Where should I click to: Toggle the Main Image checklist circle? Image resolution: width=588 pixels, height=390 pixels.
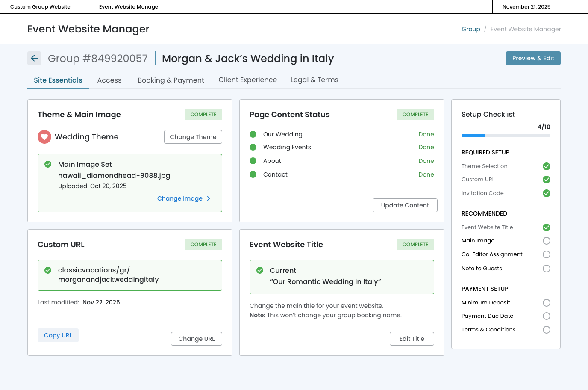point(546,241)
